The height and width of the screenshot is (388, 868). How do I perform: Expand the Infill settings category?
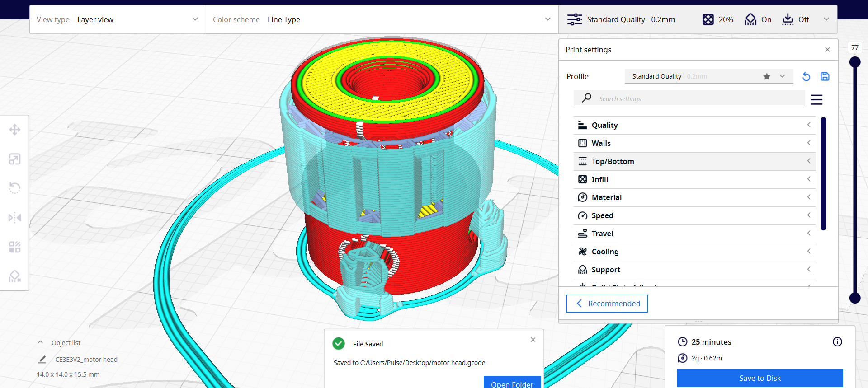(x=694, y=179)
